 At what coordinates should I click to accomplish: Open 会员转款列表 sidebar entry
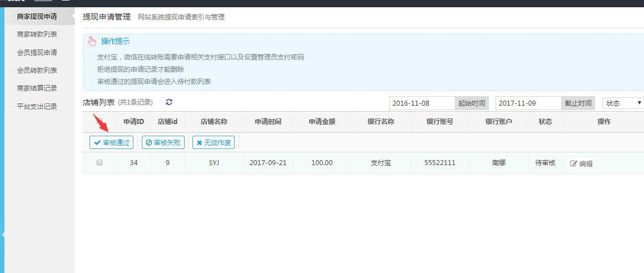[37, 70]
